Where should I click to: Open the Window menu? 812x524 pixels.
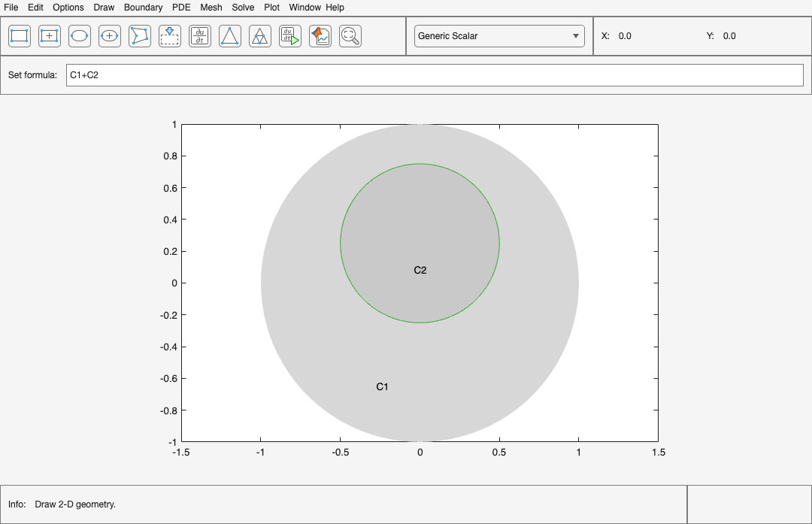[x=305, y=8]
